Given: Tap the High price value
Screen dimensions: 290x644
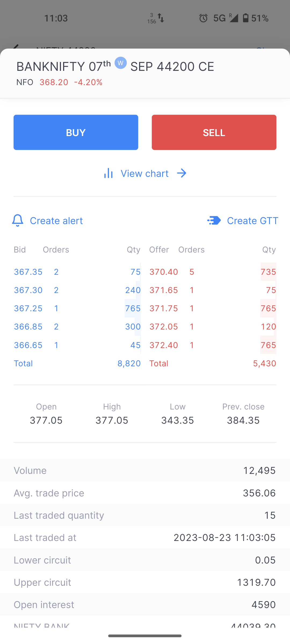Looking at the screenshot, I should [112, 420].
